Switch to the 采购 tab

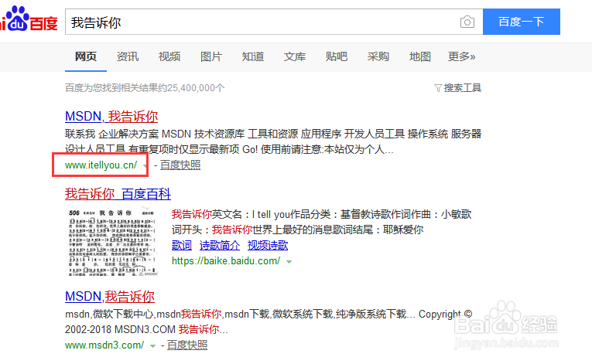click(378, 56)
